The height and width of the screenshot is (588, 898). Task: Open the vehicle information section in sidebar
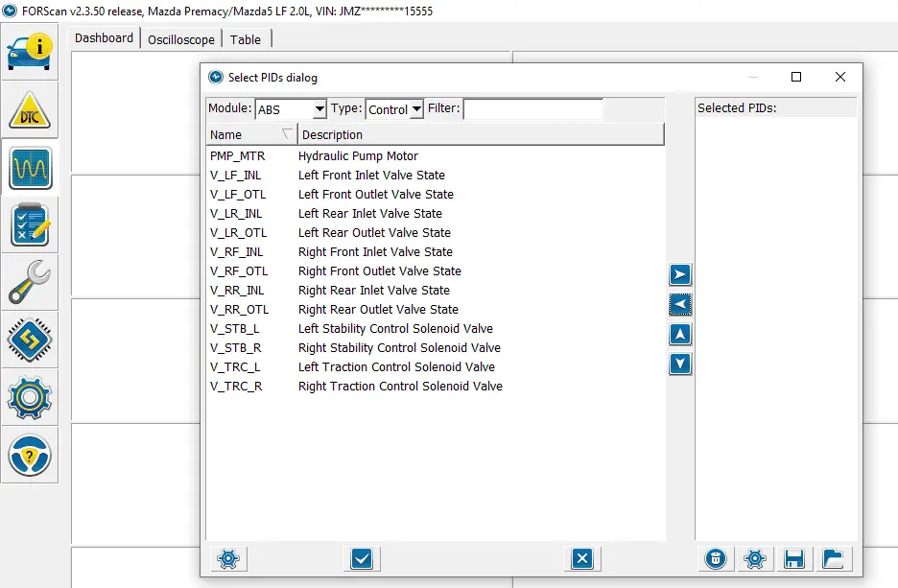[x=30, y=53]
